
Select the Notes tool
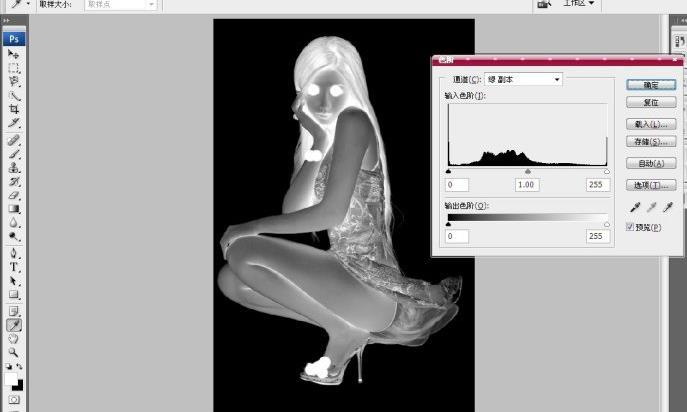(13, 311)
